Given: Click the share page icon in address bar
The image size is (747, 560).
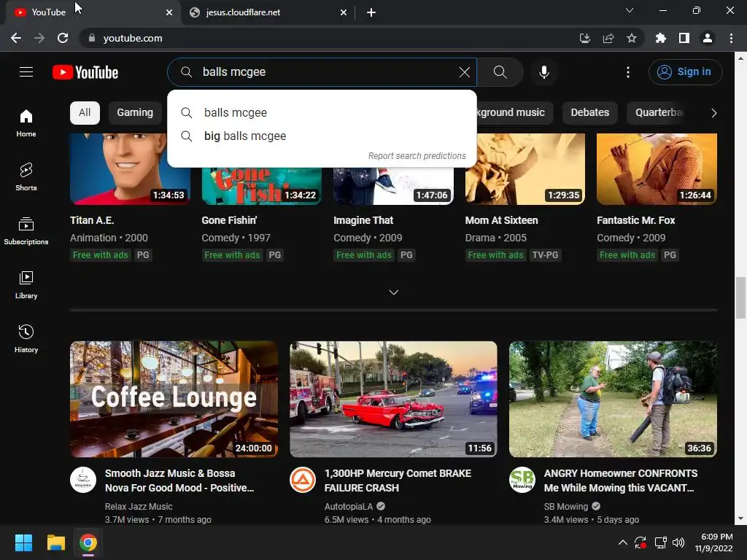Looking at the screenshot, I should point(608,38).
